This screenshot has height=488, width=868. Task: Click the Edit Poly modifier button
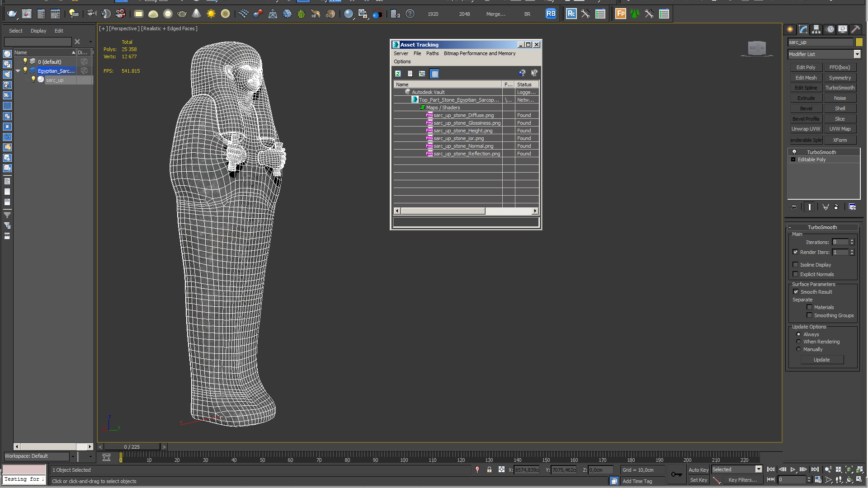tap(806, 67)
